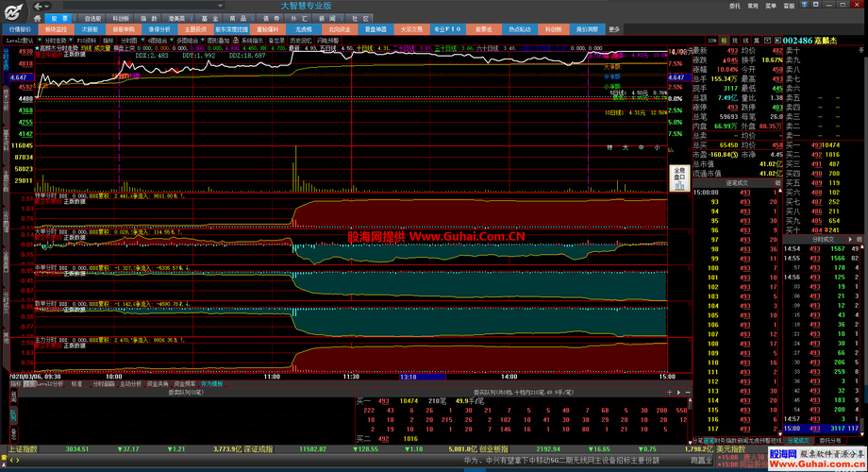Select the 股票 main tab
This screenshot has height=472, width=868.
tap(59, 18)
